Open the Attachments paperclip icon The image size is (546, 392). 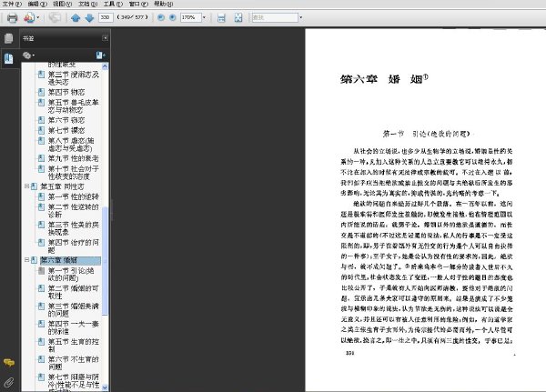tap(9, 382)
